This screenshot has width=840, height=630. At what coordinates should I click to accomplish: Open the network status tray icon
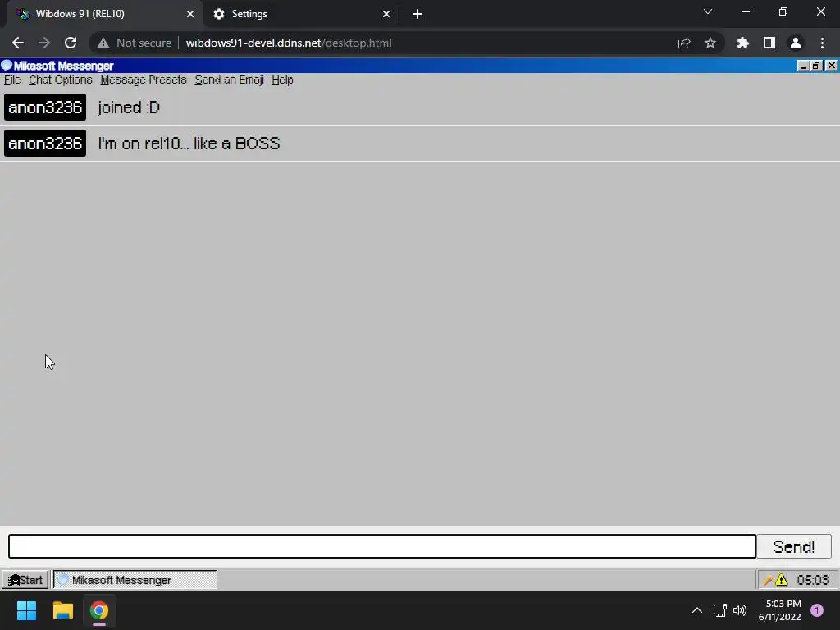(720, 610)
